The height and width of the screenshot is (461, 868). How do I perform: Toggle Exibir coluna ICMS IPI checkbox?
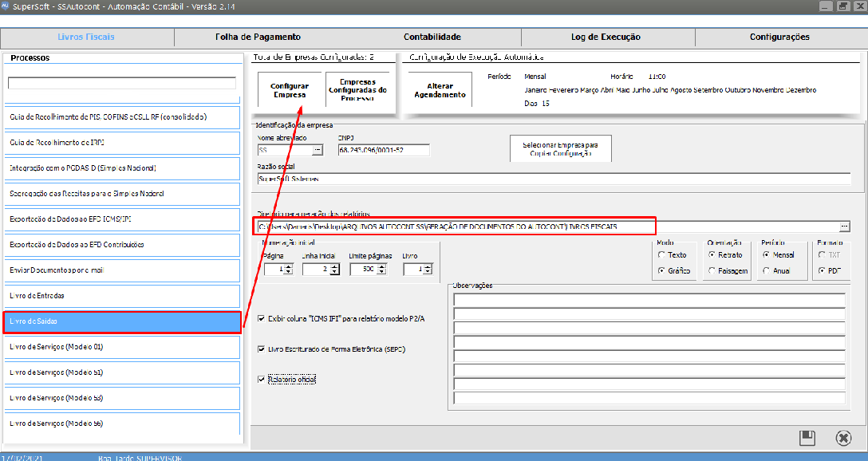click(x=262, y=318)
